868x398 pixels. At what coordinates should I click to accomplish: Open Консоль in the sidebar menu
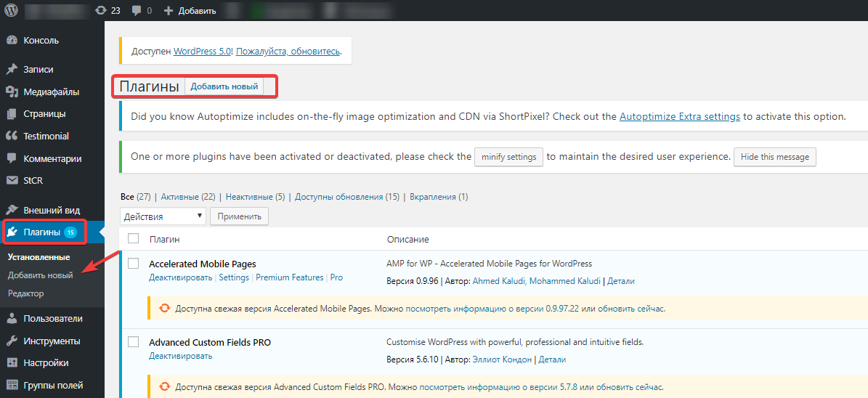pos(41,41)
